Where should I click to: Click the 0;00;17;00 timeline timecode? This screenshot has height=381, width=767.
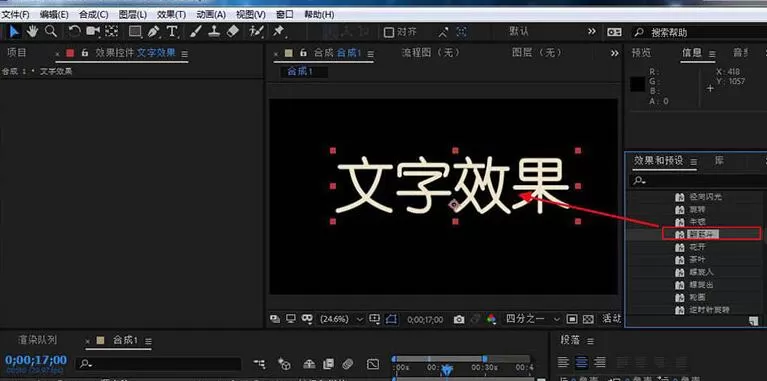tap(36, 360)
